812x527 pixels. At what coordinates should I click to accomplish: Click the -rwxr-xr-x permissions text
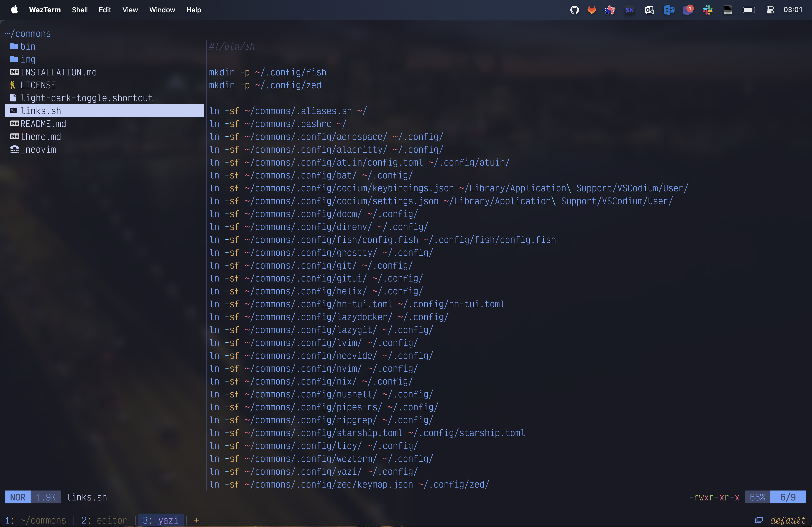tap(714, 497)
